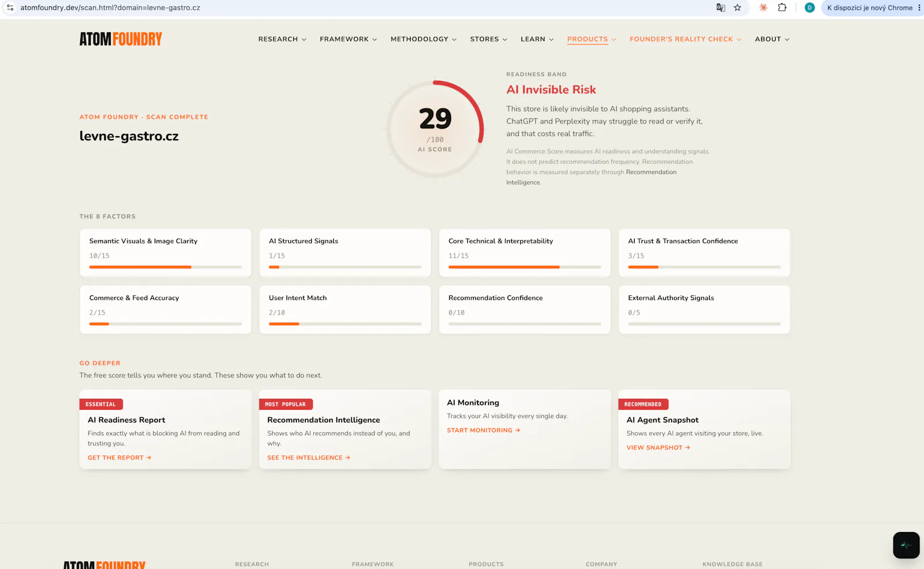
Task: Follow the Recommendation Intelligence inline link
Action: [x=591, y=177]
